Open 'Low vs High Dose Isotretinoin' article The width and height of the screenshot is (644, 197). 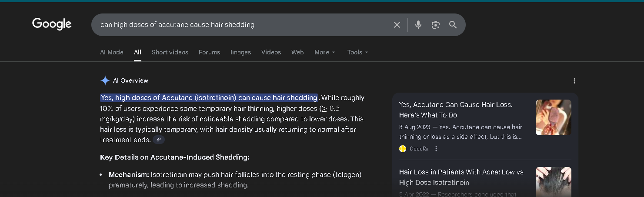pos(461,177)
